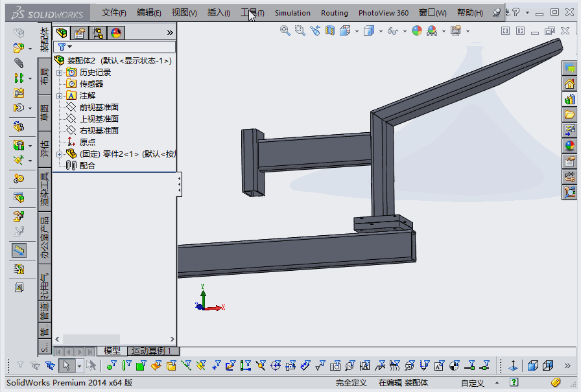
Task: Open the SolidWorks Forum task pane
Action: pos(569,68)
